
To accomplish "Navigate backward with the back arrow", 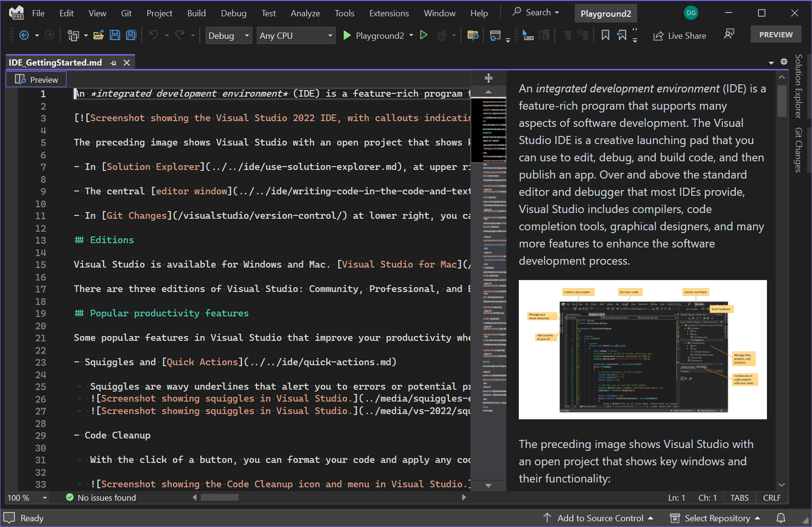I will pyautogui.click(x=23, y=35).
